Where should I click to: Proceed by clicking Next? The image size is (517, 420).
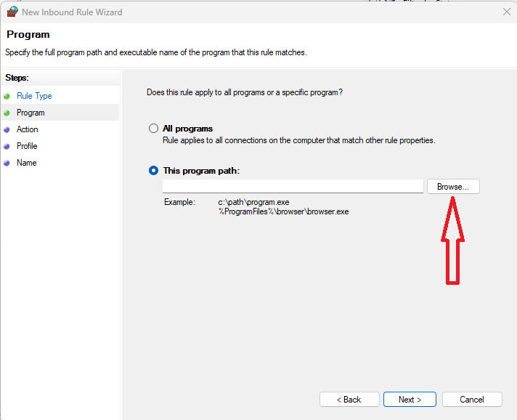410,400
